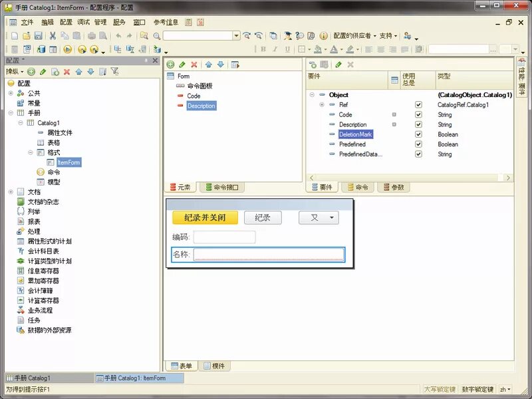Click the 又 dropdown button in form preview

(319, 218)
